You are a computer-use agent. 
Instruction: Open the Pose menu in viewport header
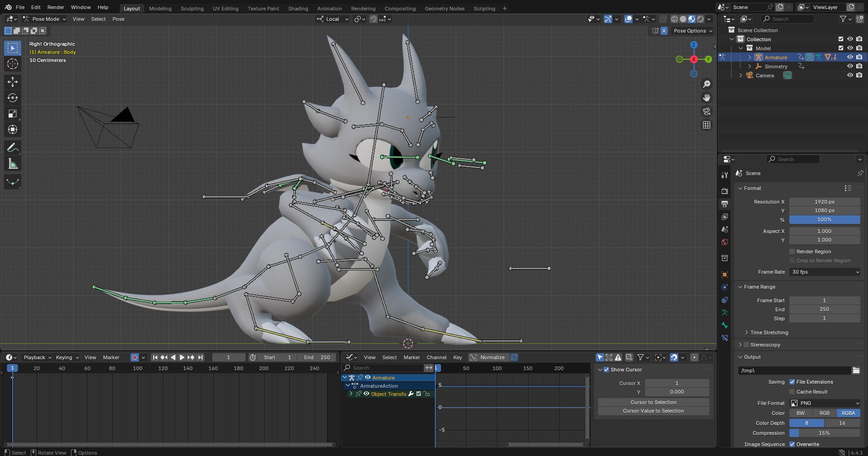tap(118, 19)
